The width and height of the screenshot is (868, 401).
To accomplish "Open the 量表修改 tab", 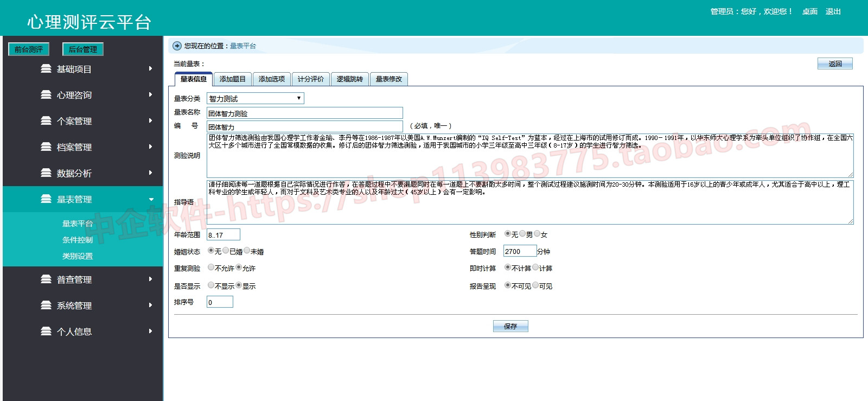I will 389,79.
